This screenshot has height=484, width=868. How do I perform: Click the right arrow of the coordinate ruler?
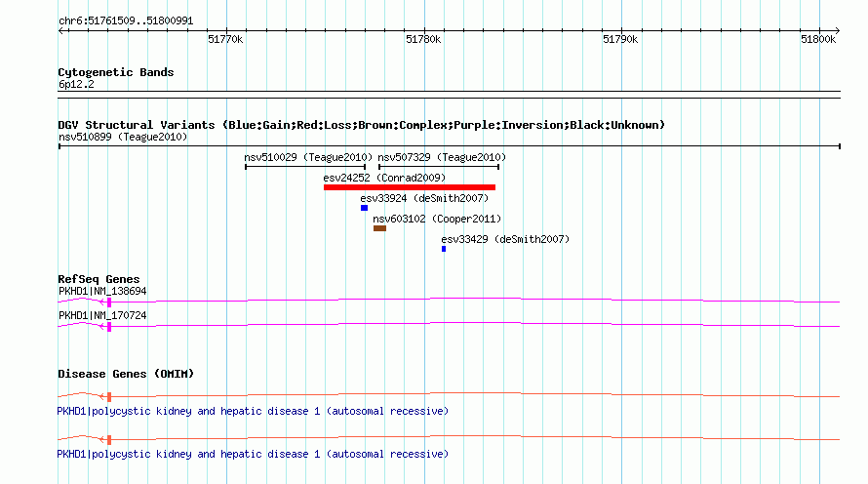pos(838,30)
